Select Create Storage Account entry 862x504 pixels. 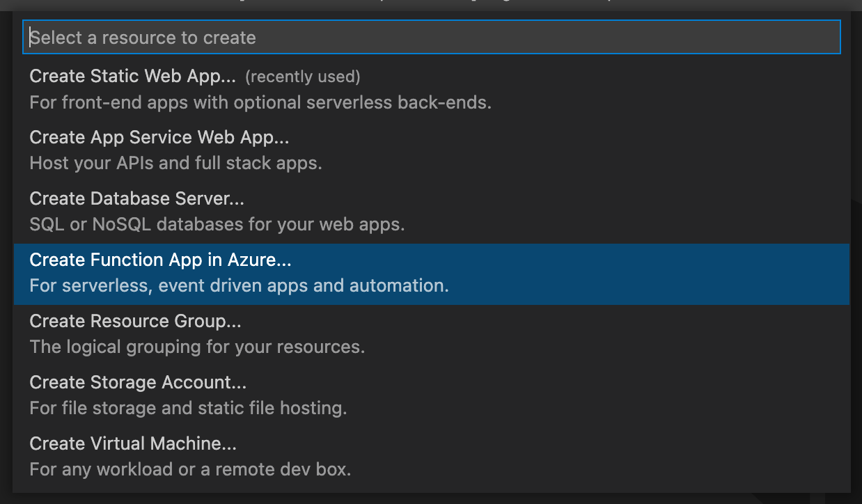432,397
